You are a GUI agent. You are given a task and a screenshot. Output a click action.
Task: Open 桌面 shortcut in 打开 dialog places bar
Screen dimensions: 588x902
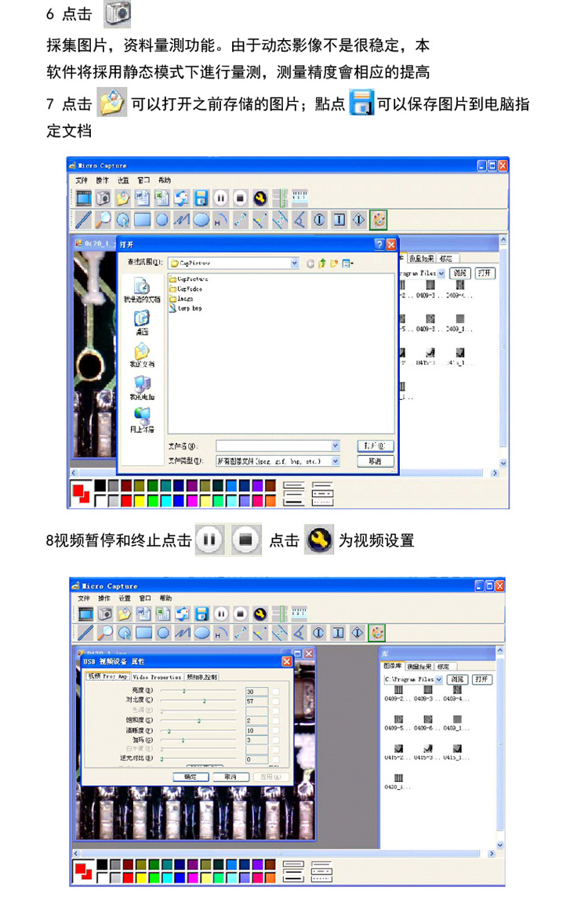(142, 322)
